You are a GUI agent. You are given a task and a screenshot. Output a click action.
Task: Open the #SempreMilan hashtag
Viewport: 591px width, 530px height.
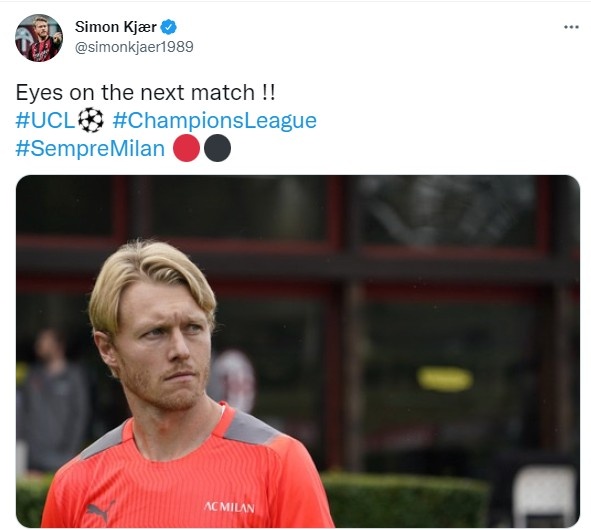[x=90, y=149]
